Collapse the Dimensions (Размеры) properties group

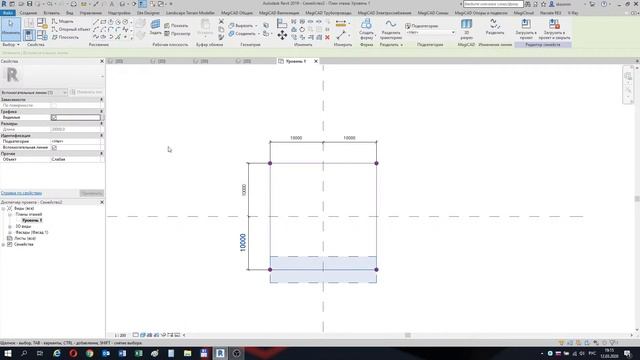click(101, 123)
